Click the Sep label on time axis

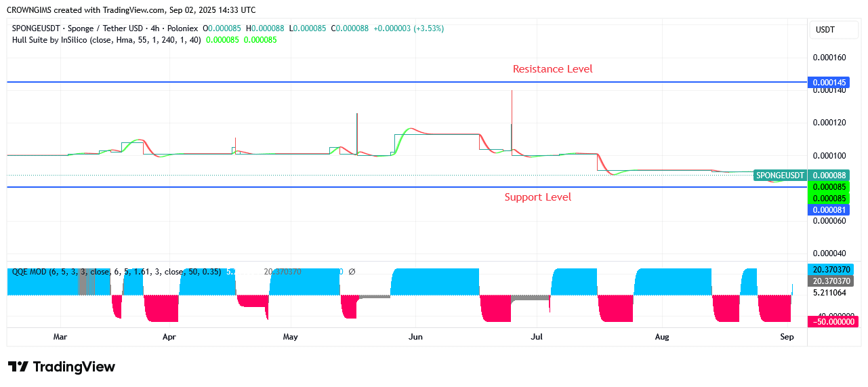(x=787, y=337)
